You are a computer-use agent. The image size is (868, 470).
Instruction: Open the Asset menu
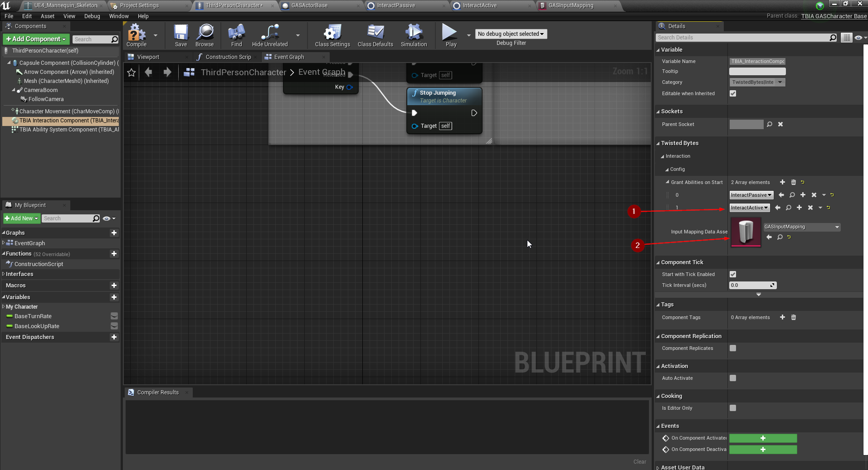click(47, 16)
